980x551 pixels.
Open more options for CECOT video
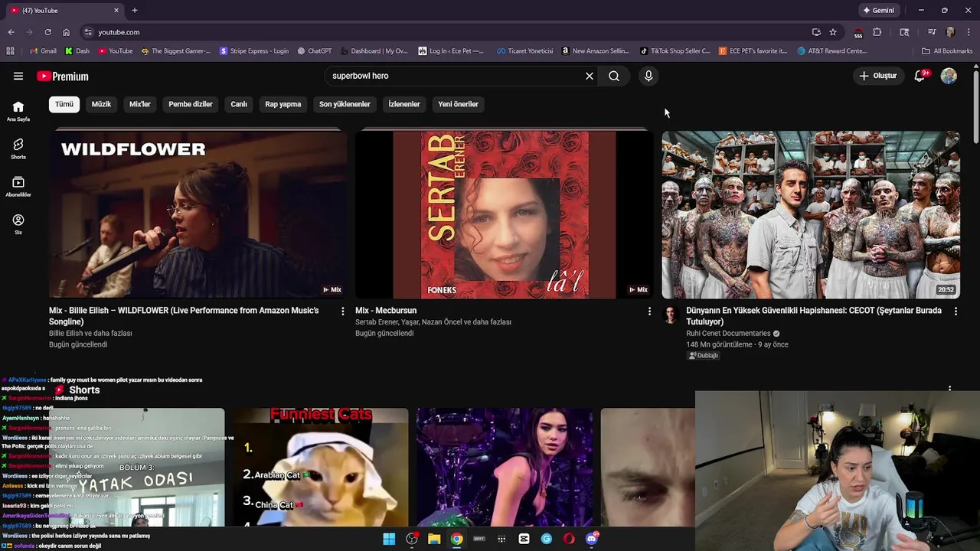coord(955,311)
